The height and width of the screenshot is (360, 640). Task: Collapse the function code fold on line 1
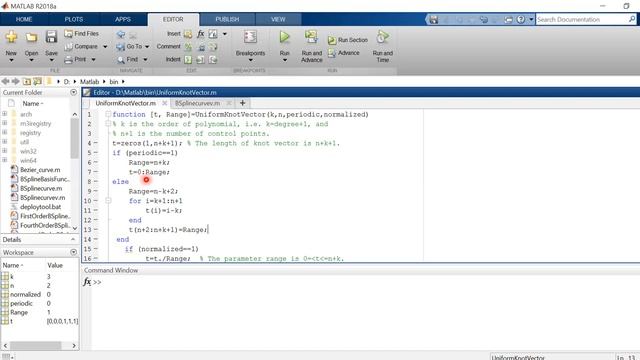(x=108, y=114)
